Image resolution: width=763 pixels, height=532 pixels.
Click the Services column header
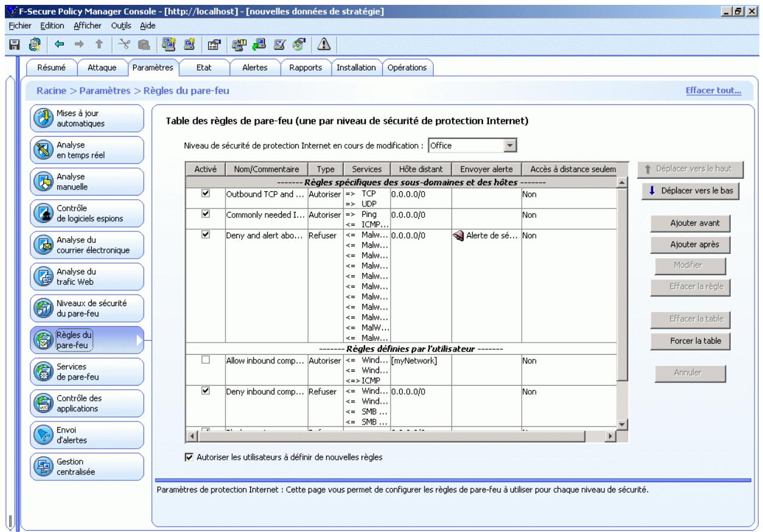(x=366, y=169)
